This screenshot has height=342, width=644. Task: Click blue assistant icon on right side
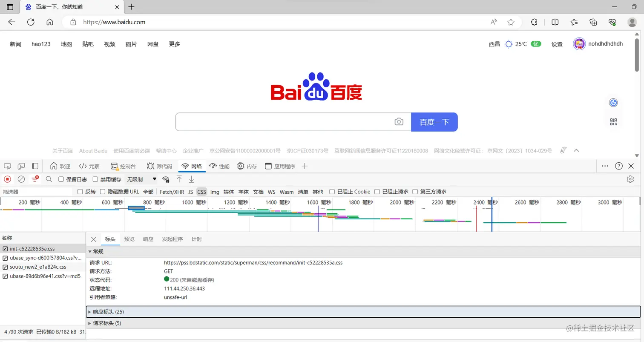pos(613,103)
